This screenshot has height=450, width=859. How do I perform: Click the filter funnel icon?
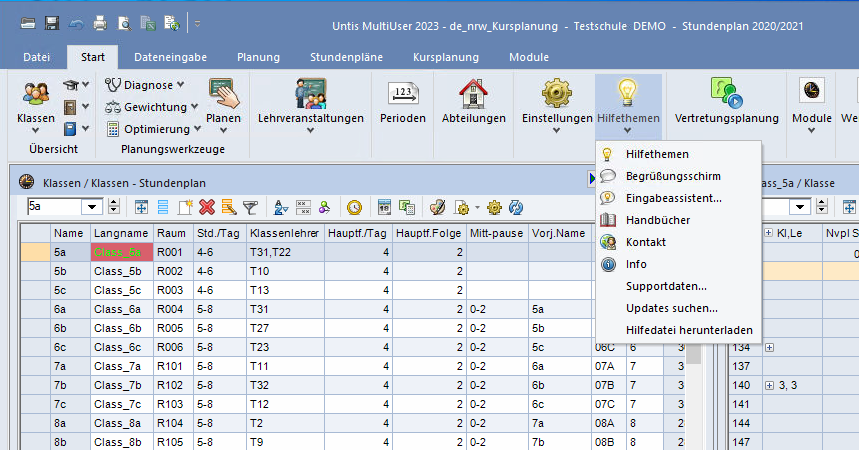point(250,207)
